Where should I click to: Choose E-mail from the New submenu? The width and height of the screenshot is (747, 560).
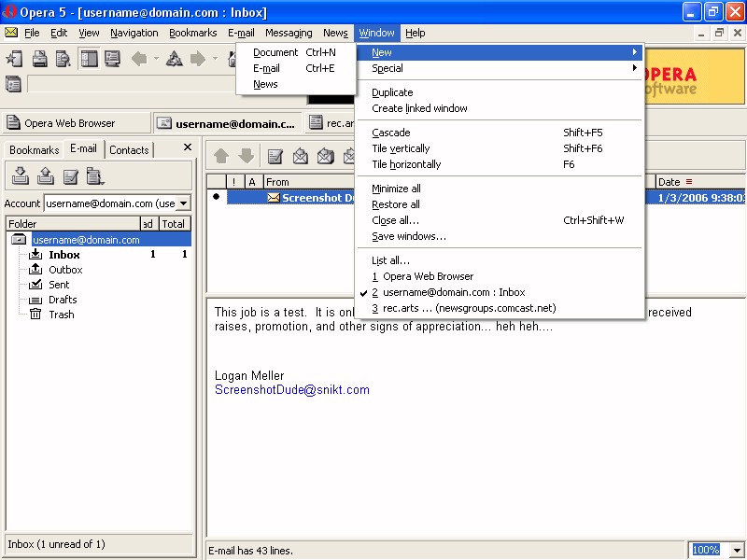coord(296,68)
